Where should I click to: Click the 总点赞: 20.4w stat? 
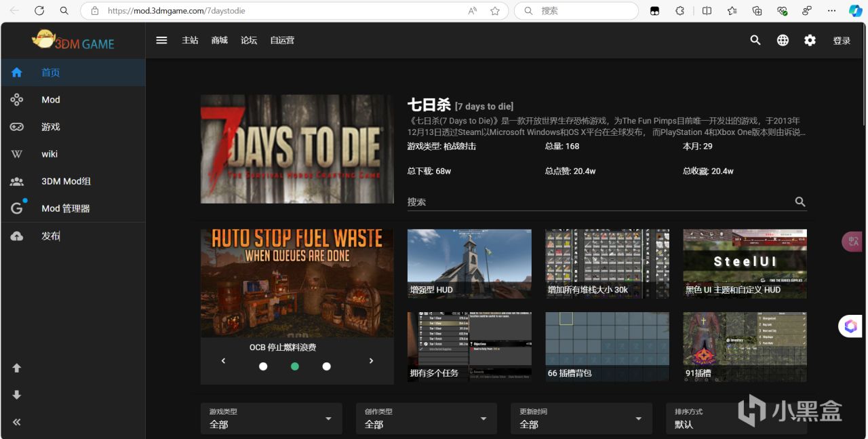coord(570,171)
